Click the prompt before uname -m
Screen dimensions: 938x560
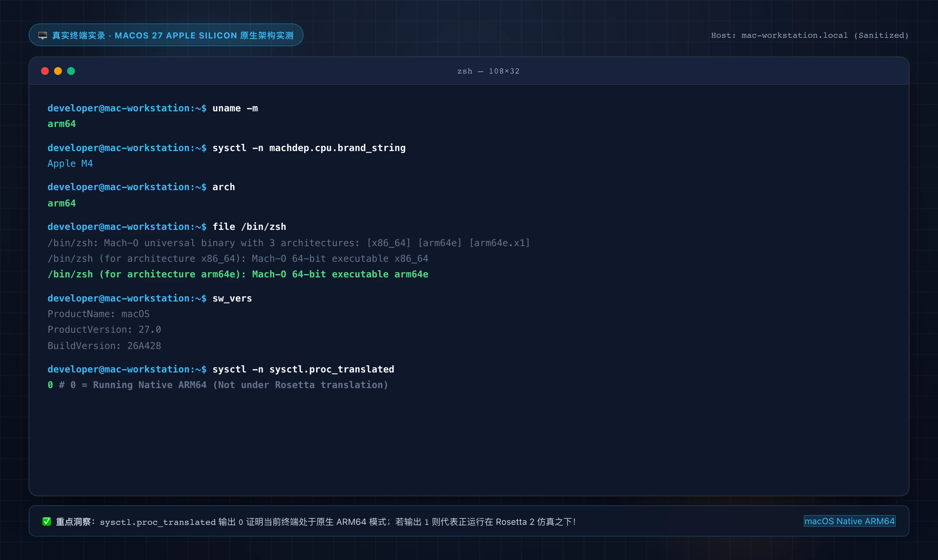(x=127, y=108)
